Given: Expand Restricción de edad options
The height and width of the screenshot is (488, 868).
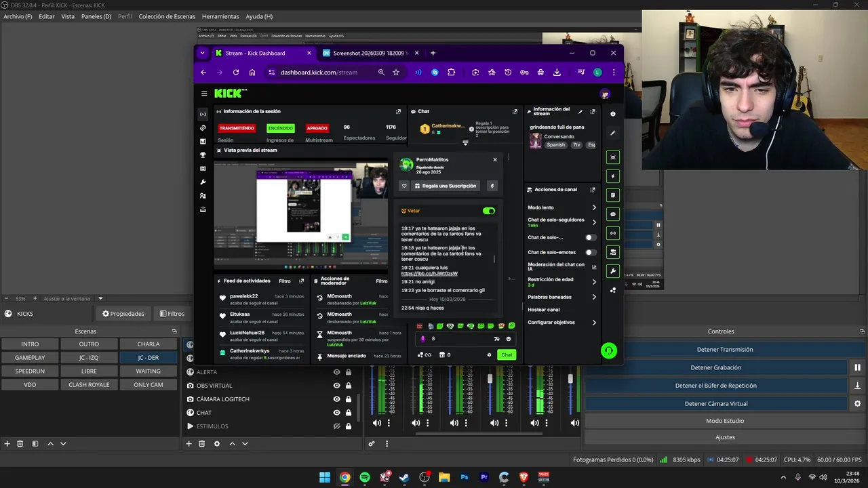Looking at the screenshot, I should [594, 282].
